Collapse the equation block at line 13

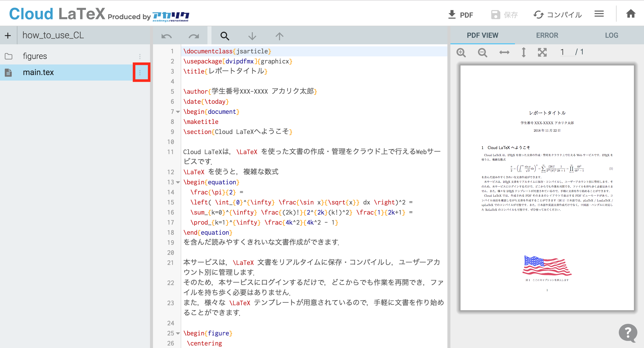178,182
